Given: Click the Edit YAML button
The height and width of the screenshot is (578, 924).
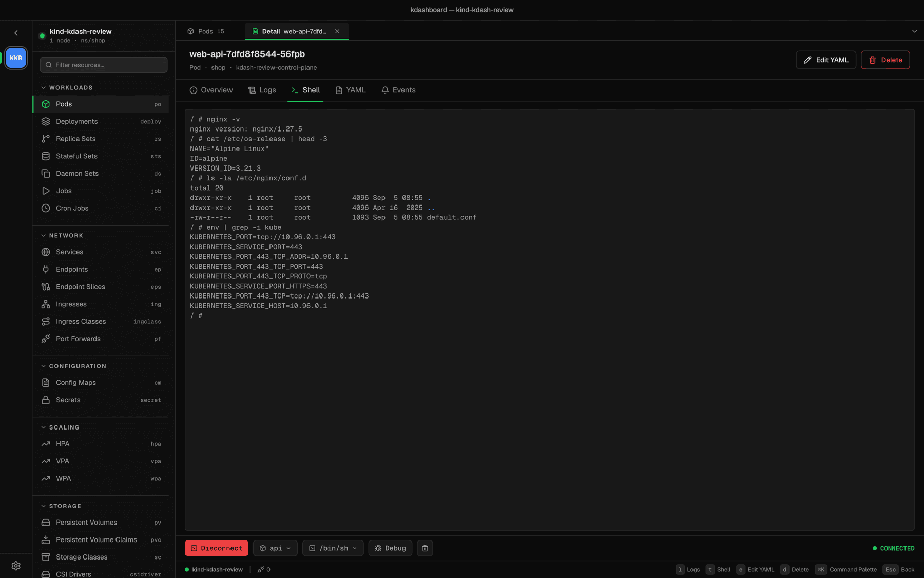Looking at the screenshot, I should [x=825, y=60].
